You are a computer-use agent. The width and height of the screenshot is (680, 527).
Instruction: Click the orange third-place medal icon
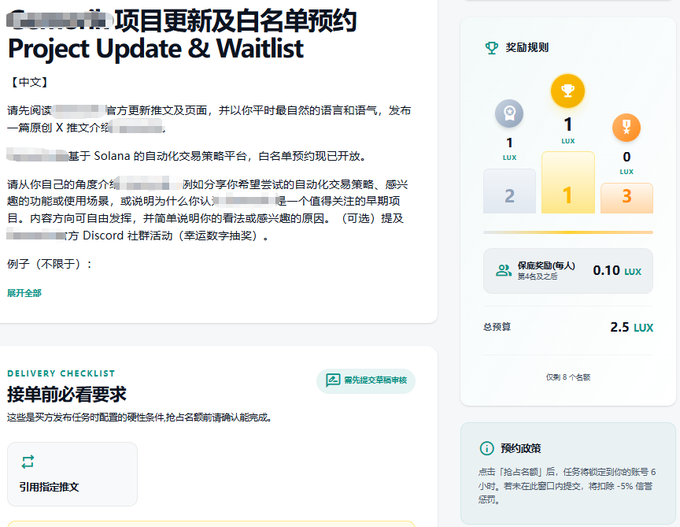pyautogui.click(x=626, y=128)
